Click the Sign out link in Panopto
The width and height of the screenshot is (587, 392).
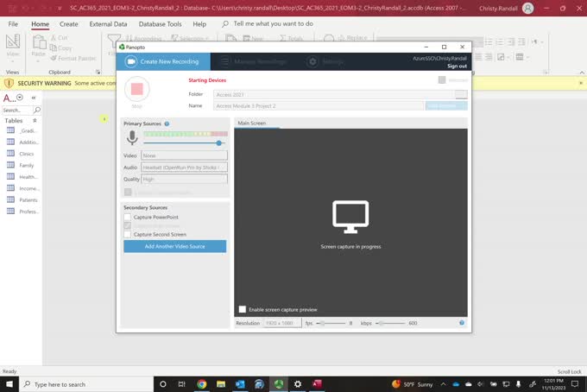(x=457, y=66)
